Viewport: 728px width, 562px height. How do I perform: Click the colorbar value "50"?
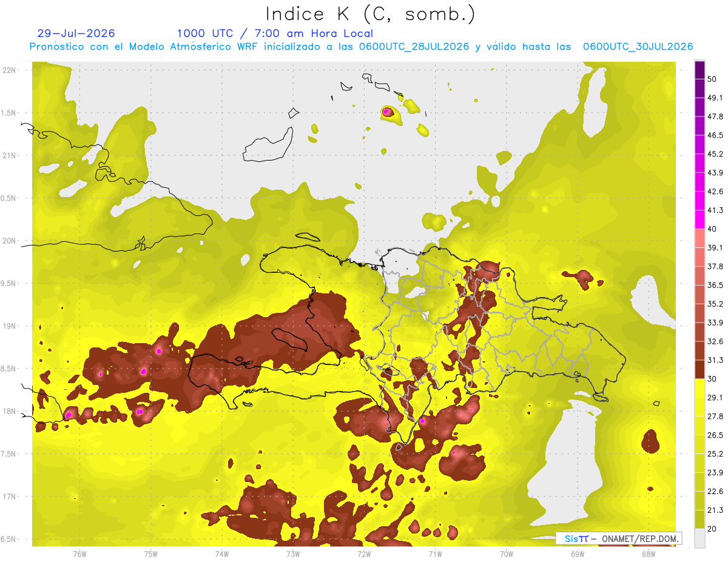[713, 79]
